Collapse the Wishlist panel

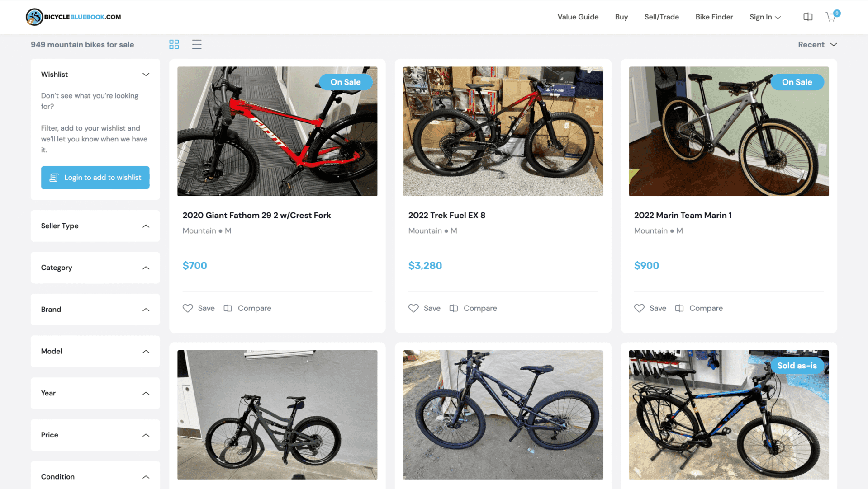click(146, 75)
